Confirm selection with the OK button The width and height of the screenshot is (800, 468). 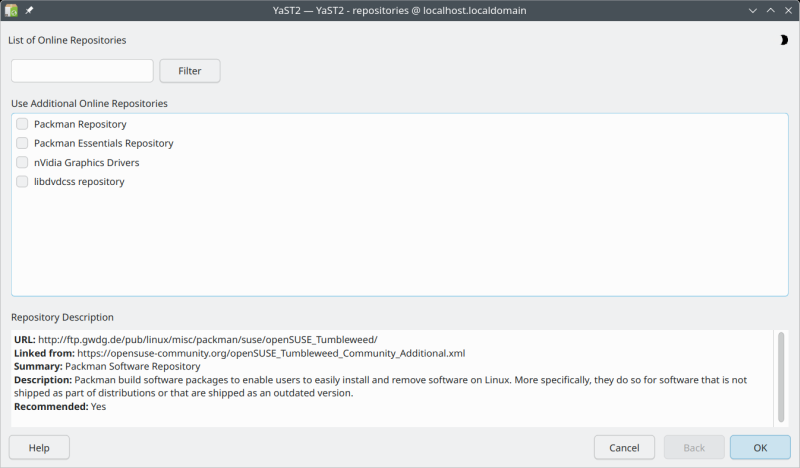coord(760,448)
